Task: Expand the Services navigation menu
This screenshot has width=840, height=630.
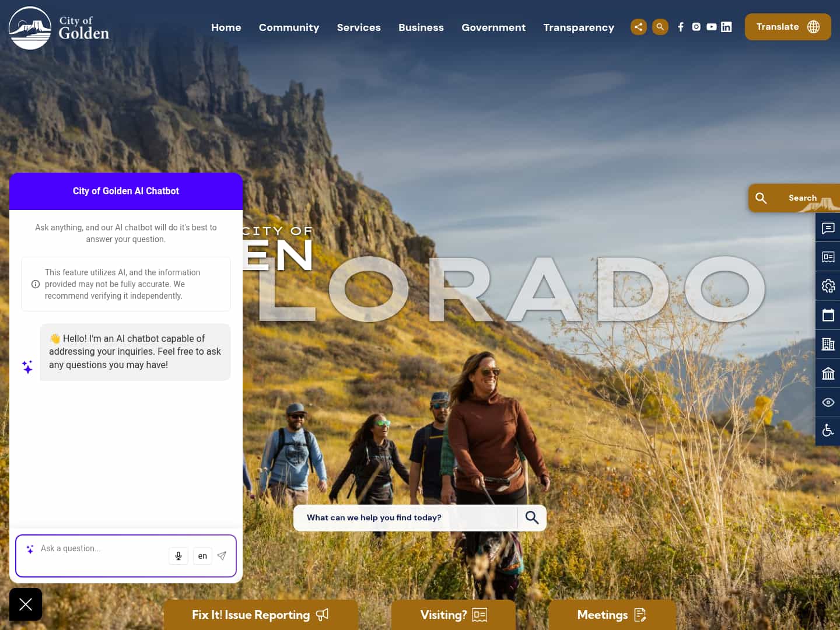Action: tap(358, 27)
